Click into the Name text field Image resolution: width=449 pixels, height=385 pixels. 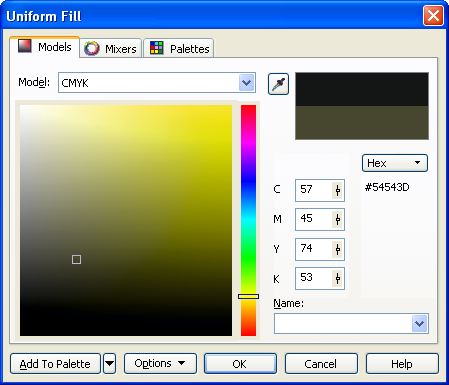coord(343,323)
